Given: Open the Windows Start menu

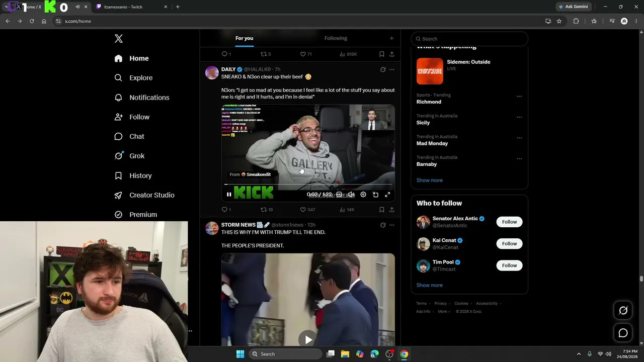Looking at the screenshot, I should pos(240,354).
